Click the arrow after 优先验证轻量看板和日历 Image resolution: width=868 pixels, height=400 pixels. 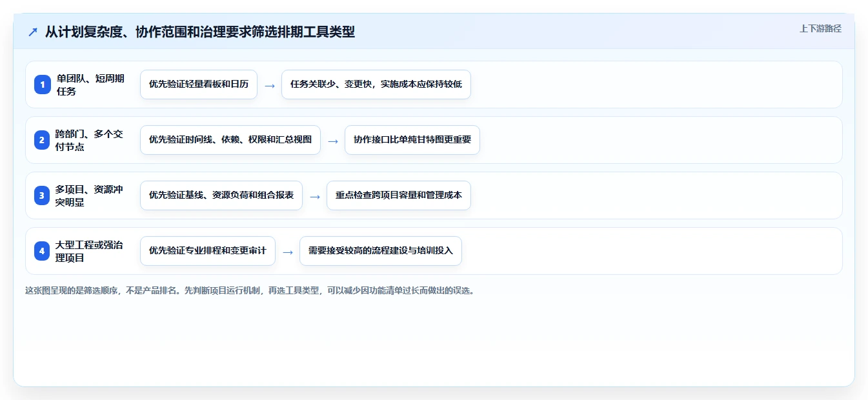(270, 85)
